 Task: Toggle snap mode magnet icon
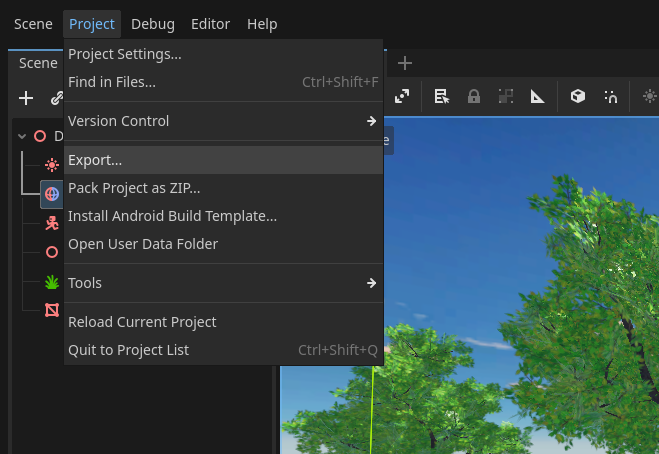point(610,96)
